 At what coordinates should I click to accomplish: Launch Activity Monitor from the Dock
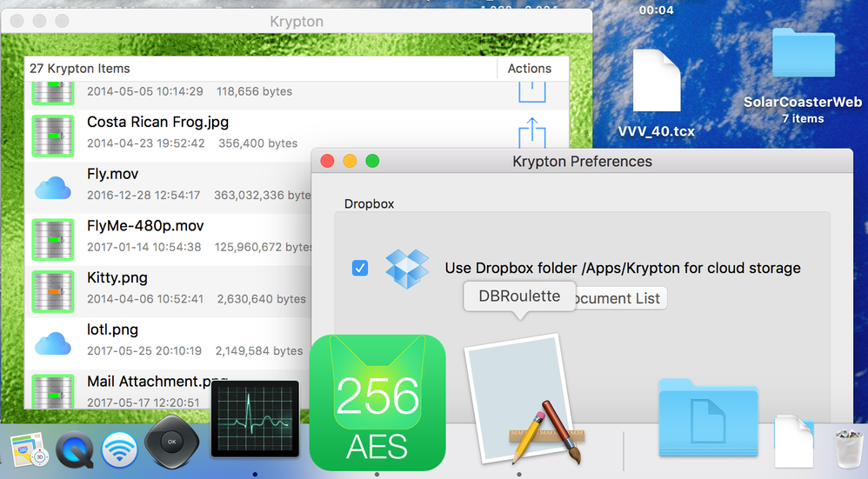255,419
